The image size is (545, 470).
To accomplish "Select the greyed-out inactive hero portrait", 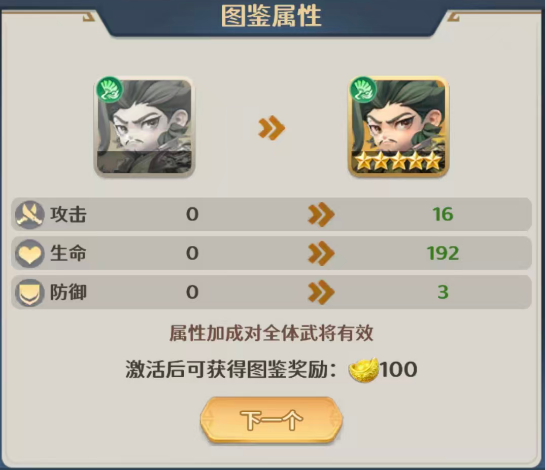I will pos(144,127).
